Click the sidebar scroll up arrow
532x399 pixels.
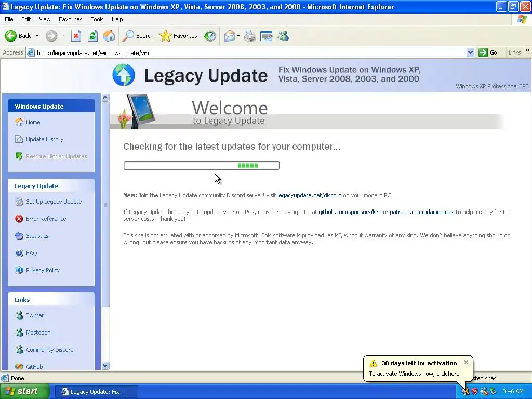click(x=105, y=98)
